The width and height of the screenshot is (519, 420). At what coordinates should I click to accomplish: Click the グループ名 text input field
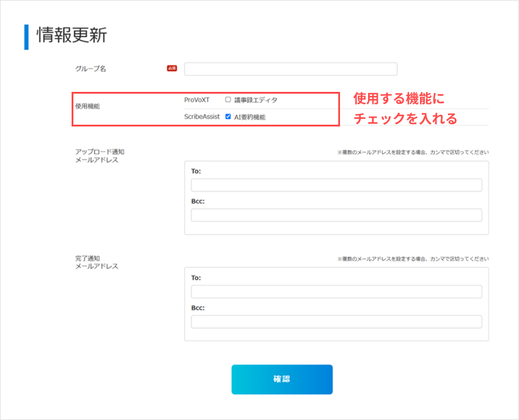pyautogui.click(x=291, y=69)
